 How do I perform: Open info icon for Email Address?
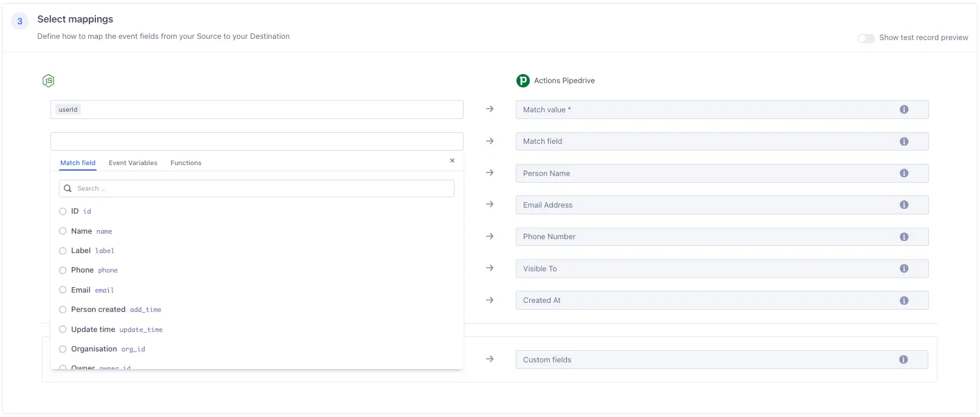[x=904, y=205]
